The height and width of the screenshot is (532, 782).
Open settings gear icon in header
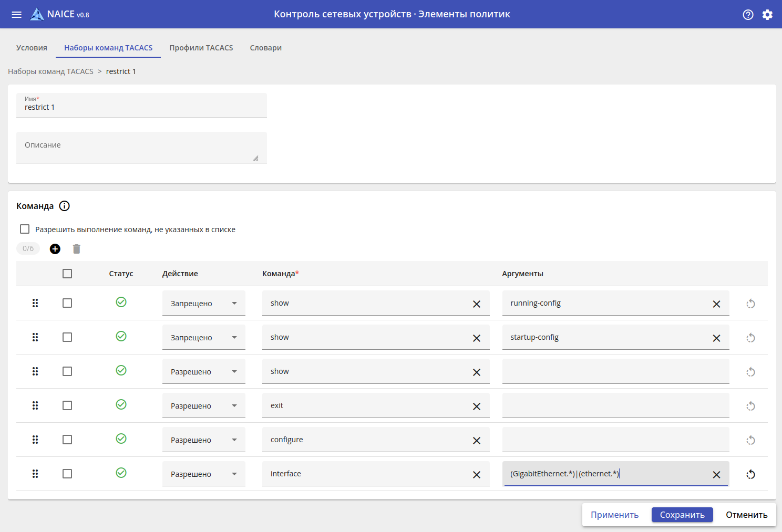(x=767, y=15)
